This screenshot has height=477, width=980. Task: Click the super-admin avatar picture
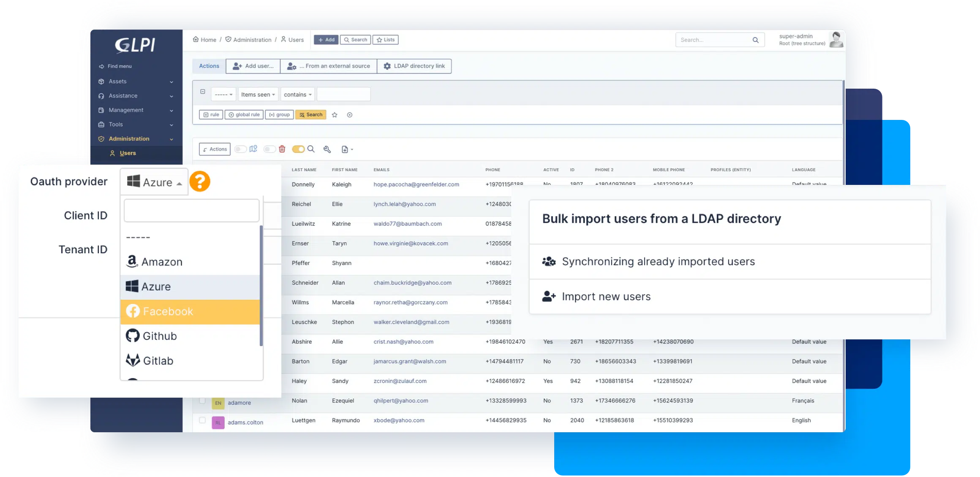836,40
